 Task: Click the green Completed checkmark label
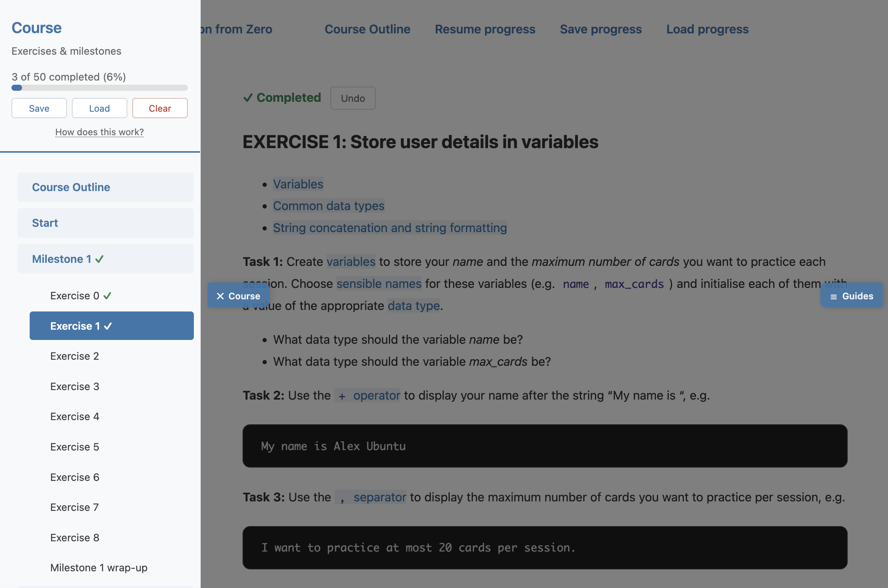pos(282,98)
